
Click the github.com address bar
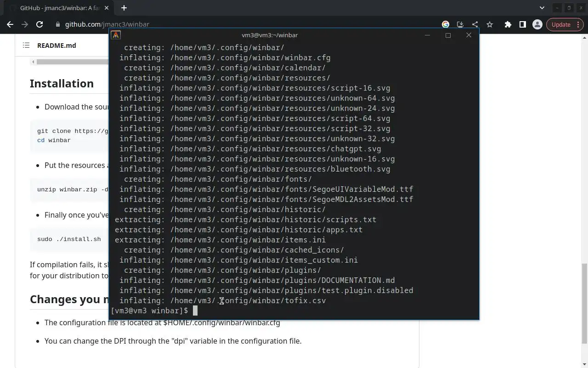[x=248, y=24]
